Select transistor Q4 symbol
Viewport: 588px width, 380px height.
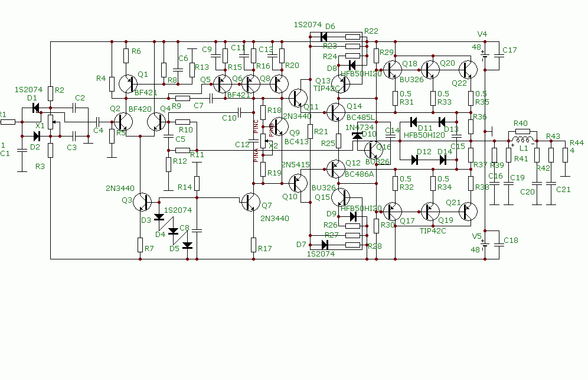point(157,122)
